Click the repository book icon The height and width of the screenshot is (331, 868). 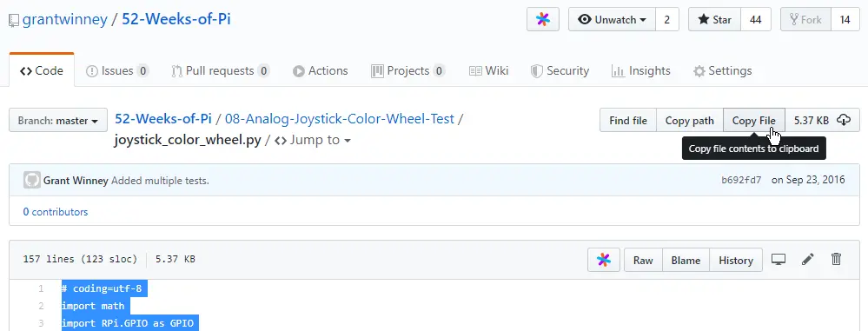click(x=14, y=21)
